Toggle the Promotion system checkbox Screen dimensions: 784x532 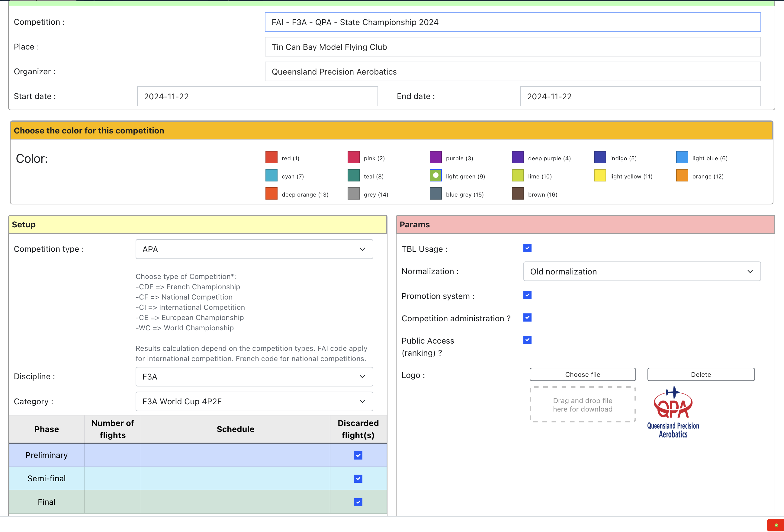527,296
